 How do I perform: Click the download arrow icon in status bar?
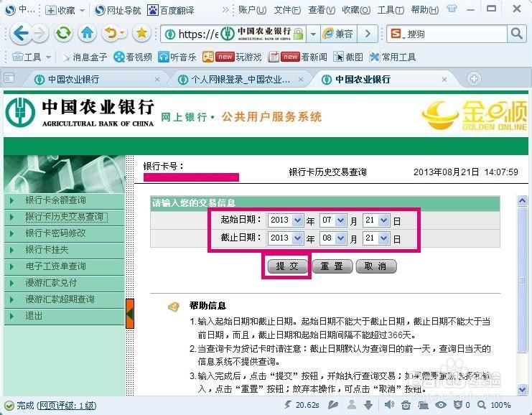click(368, 404)
